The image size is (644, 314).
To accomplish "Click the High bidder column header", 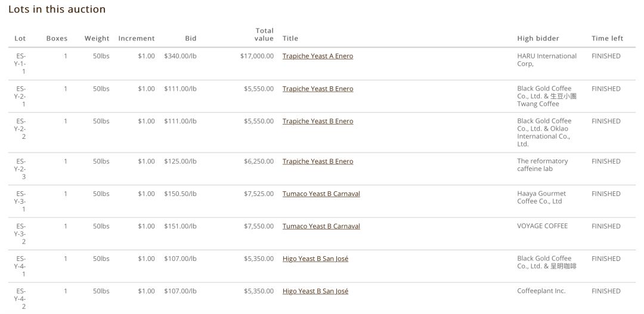I will 538,39.
